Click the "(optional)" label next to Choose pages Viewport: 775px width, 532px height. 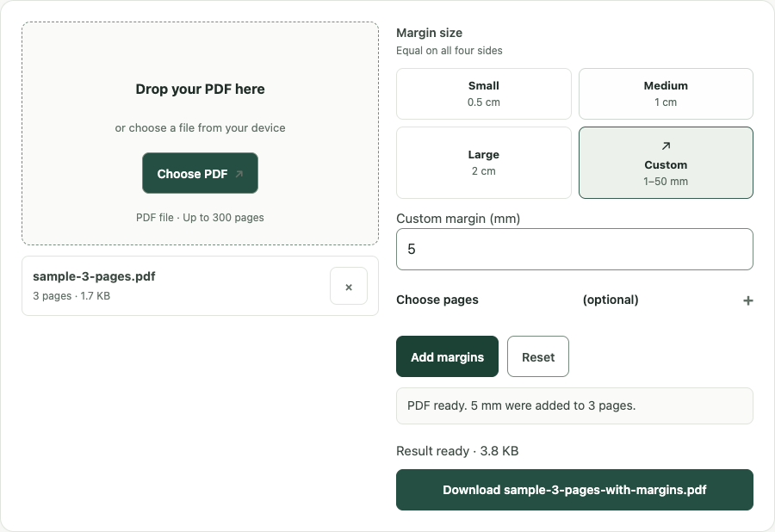coord(611,300)
